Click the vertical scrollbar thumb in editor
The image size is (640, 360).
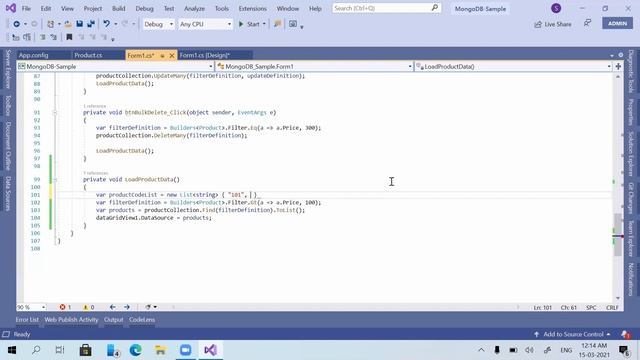coord(618,235)
